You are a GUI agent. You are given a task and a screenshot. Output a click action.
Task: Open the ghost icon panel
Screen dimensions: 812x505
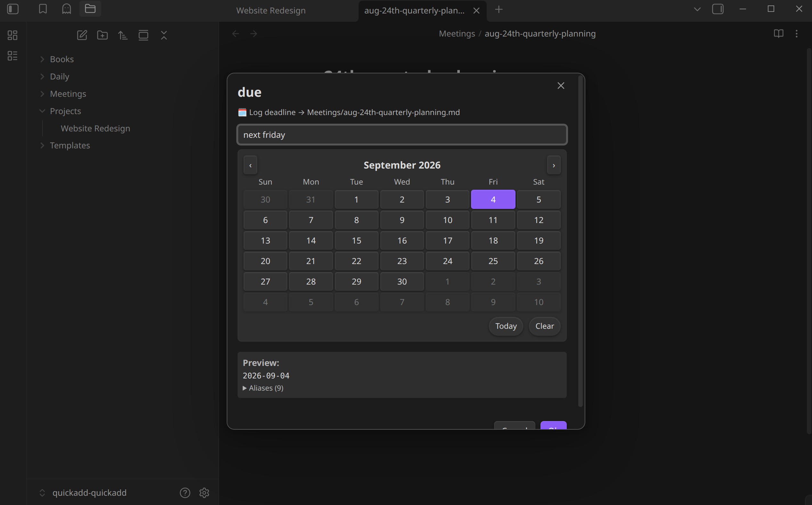click(x=67, y=9)
